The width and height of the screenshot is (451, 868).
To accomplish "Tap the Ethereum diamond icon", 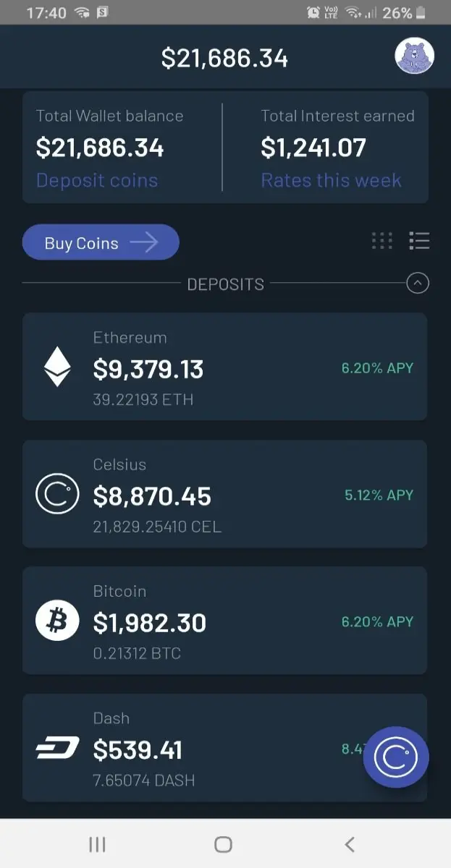I will tap(57, 367).
